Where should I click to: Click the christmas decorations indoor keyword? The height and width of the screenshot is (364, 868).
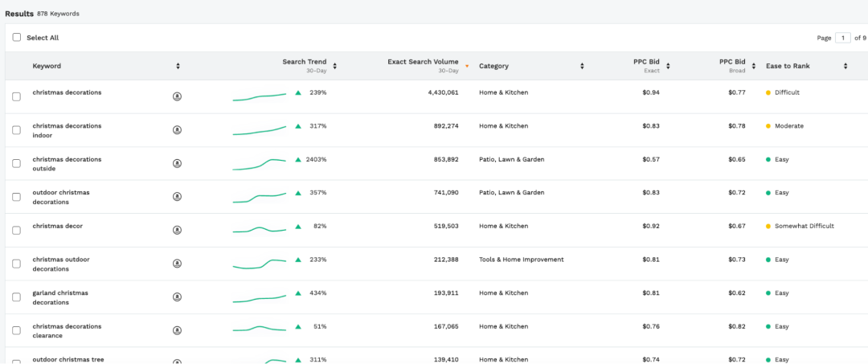(67, 130)
